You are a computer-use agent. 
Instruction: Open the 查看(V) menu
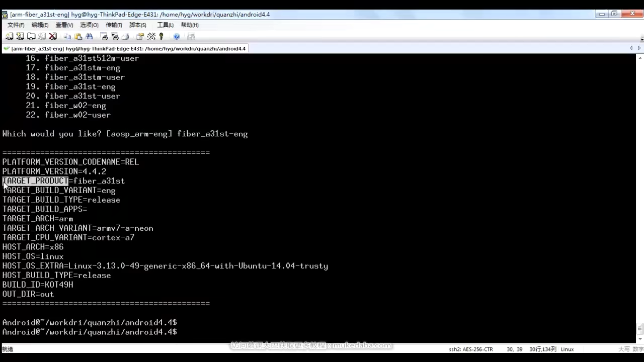click(x=64, y=25)
